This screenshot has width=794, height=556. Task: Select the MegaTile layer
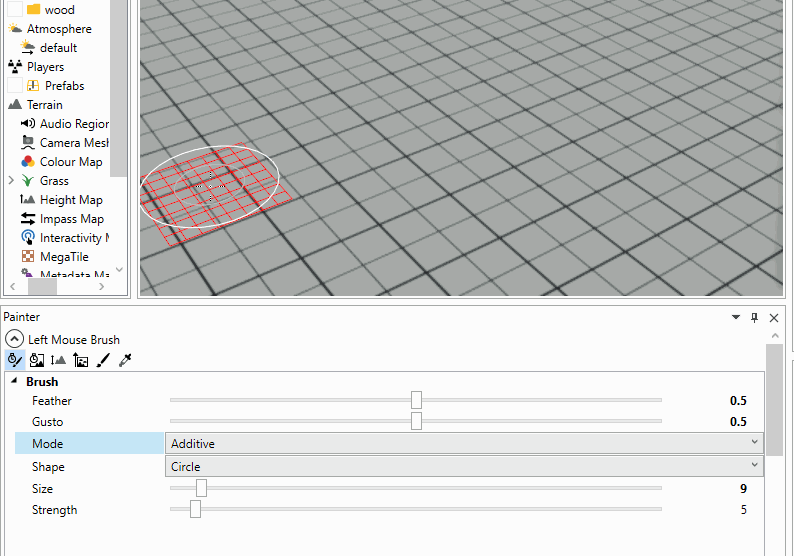tap(64, 257)
